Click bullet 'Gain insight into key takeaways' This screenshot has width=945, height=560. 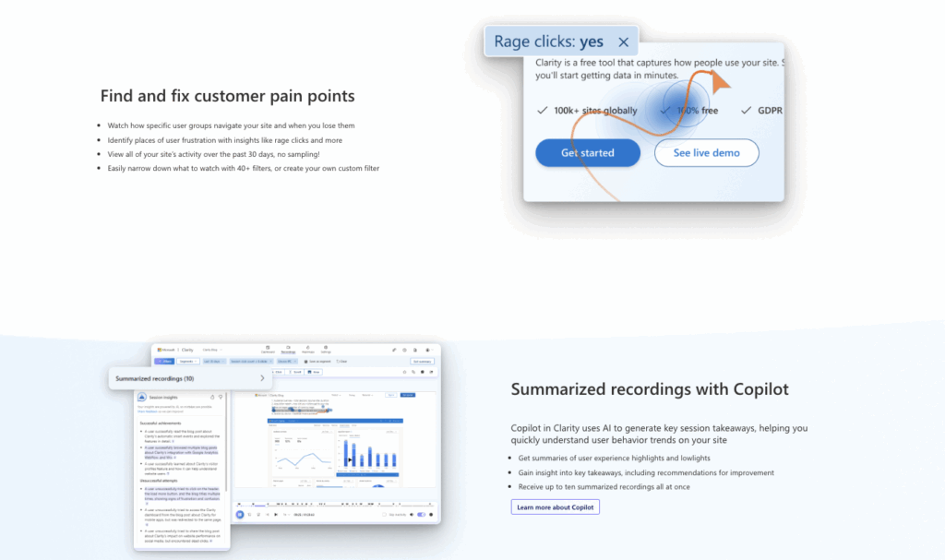point(646,472)
